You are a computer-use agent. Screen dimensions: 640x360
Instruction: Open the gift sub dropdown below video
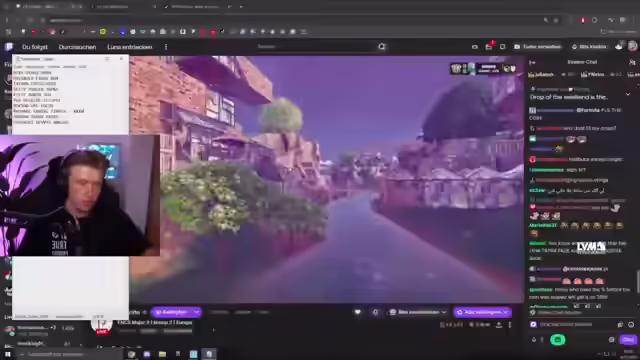(417, 312)
